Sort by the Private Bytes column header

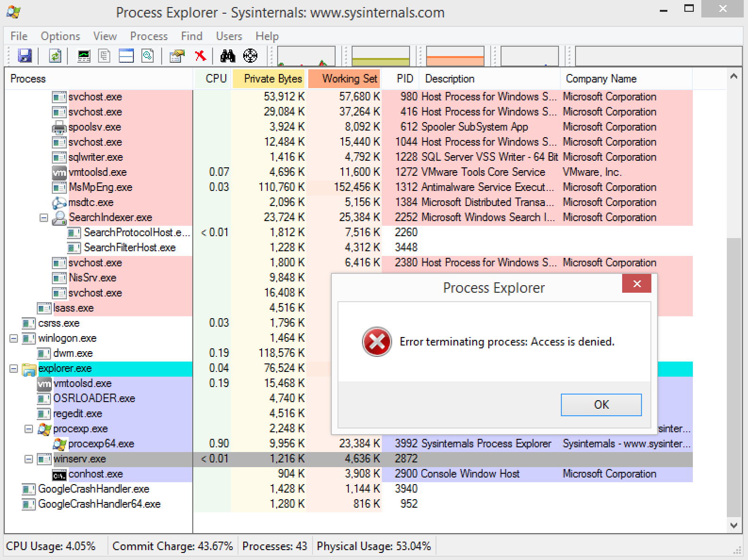tap(269, 79)
